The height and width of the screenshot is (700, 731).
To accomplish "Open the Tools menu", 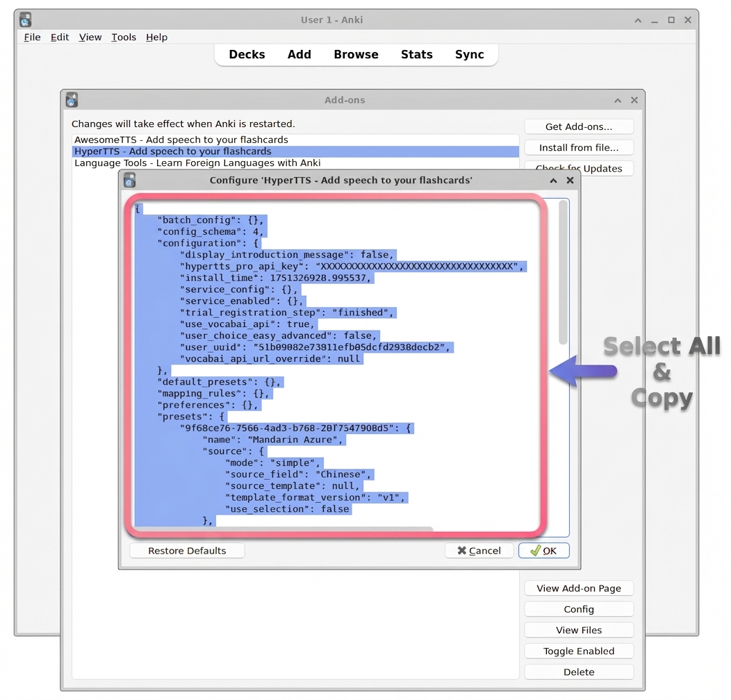I will pyautogui.click(x=124, y=37).
